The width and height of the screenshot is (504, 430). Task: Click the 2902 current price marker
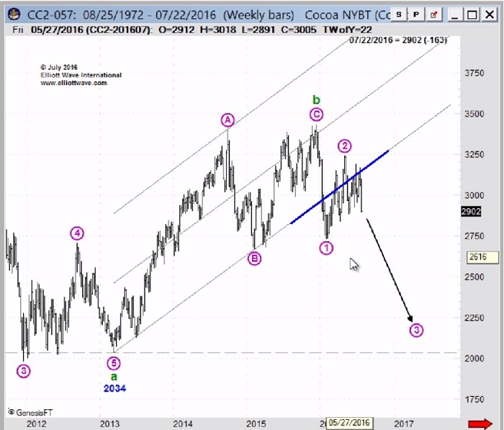[x=471, y=211]
